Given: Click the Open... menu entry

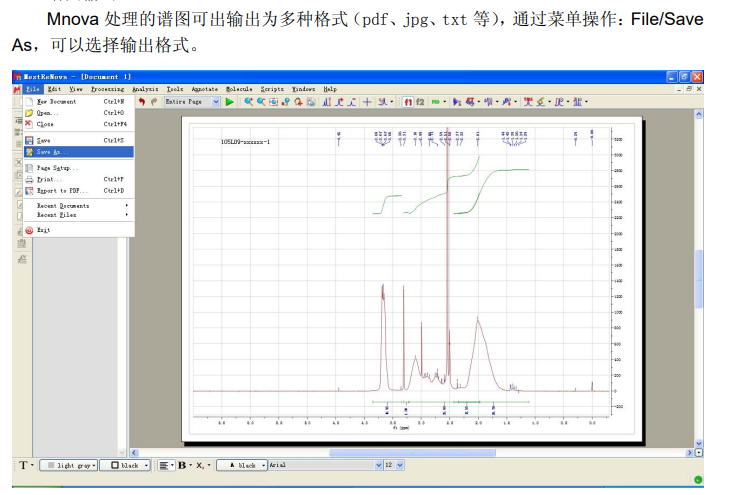Looking at the screenshot, I should pos(79,113).
